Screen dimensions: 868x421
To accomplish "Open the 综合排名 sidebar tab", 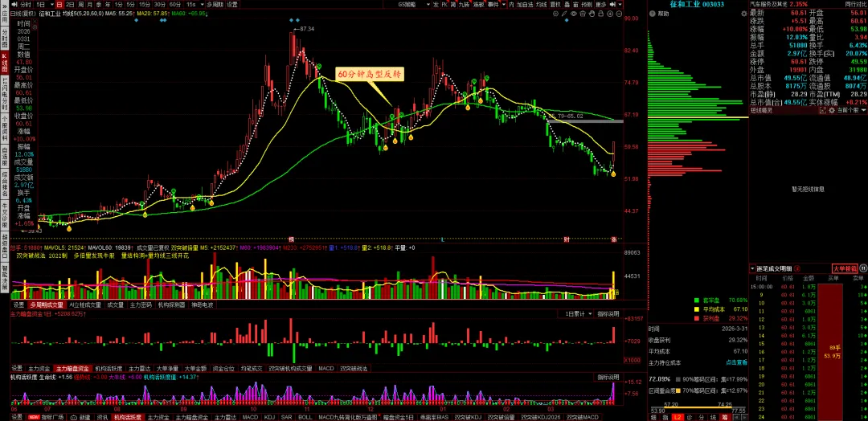I will point(4,184).
